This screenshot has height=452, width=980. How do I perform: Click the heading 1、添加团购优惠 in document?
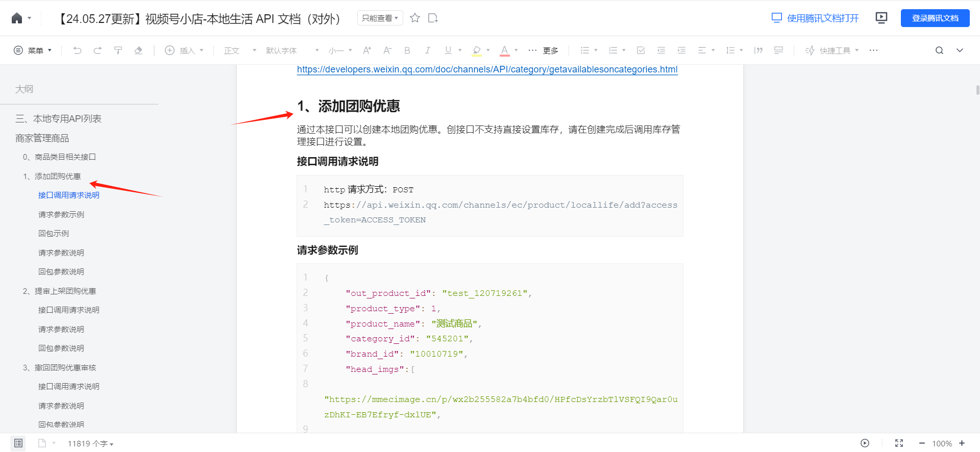pyautogui.click(x=349, y=106)
